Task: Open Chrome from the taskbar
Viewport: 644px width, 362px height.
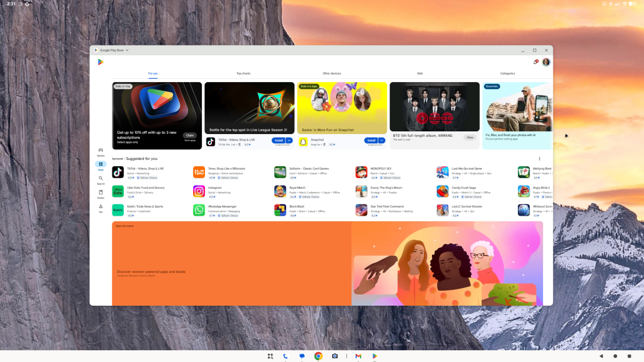Action: click(318, 356)
